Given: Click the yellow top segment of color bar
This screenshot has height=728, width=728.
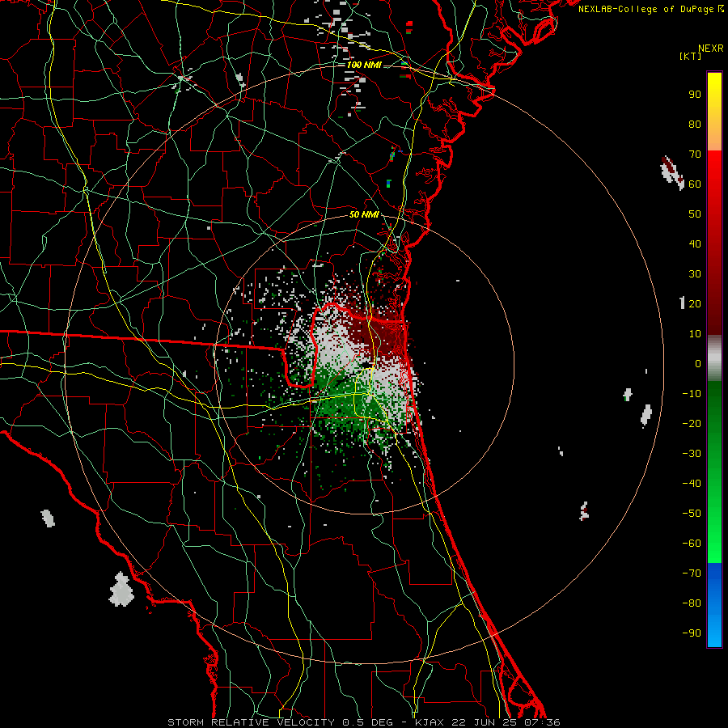Looking at the screenshot, I should [x=714, y=112].
